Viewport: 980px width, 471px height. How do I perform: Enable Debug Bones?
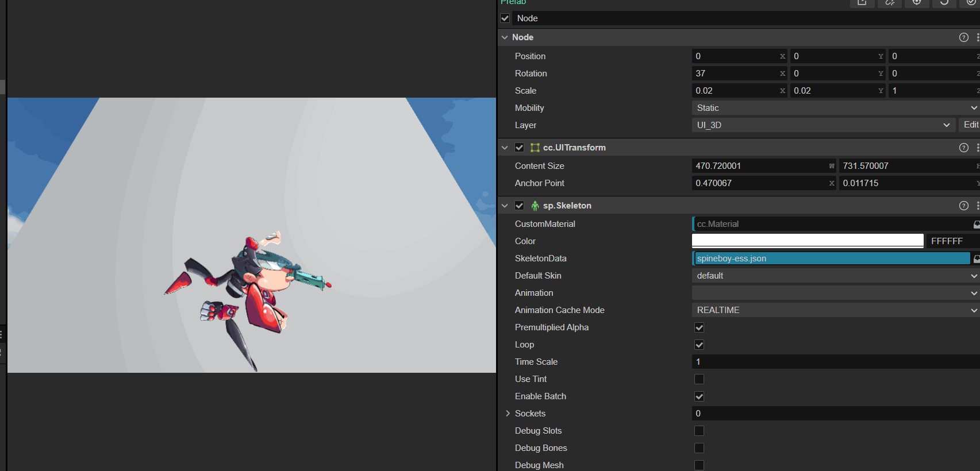click(700, 448)
